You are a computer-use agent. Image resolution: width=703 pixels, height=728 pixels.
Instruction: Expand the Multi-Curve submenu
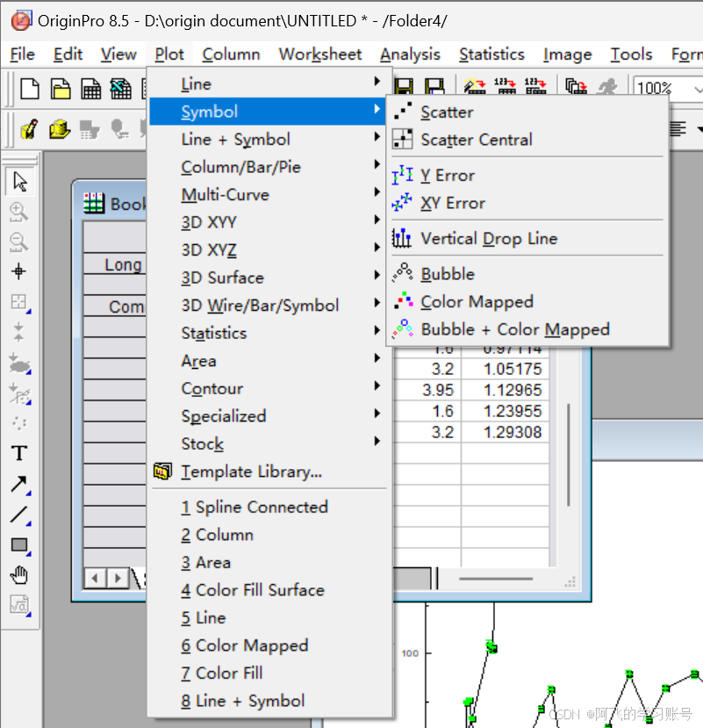268,194
